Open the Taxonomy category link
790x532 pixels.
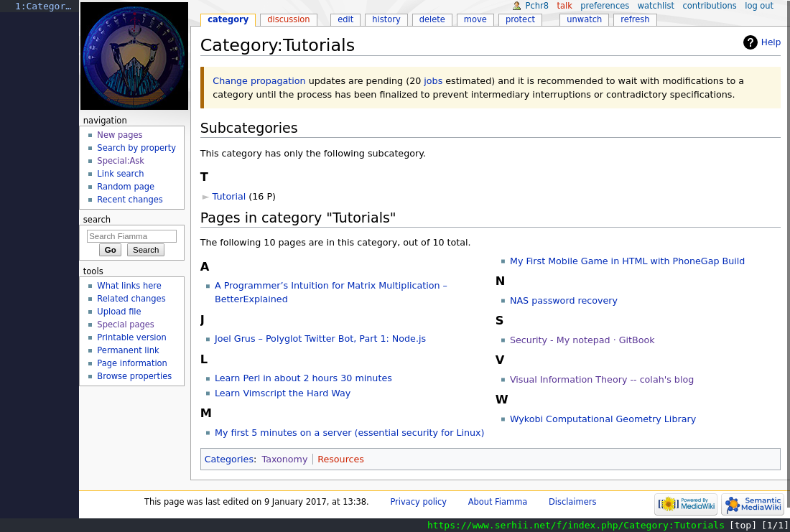pyautogui.click(x=284, y=459)
